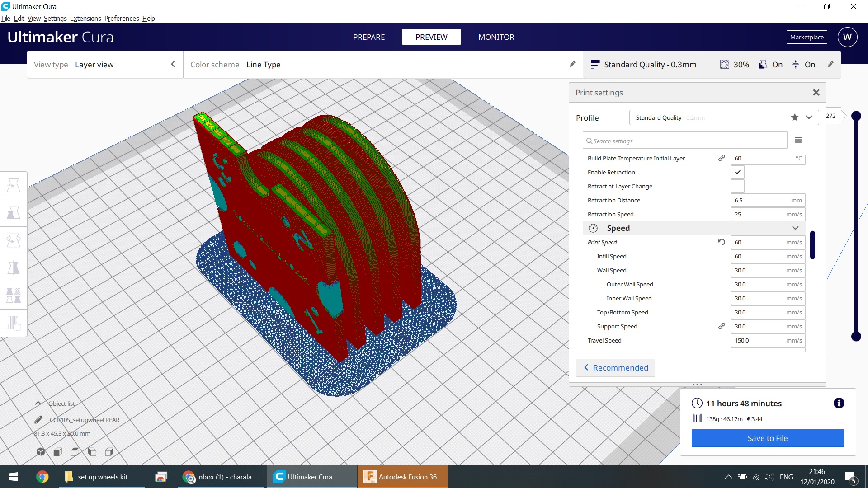The width and height of the screenshot is (868, 488).
Task: Open the Edit menu
Action: (x=19, y=19)
